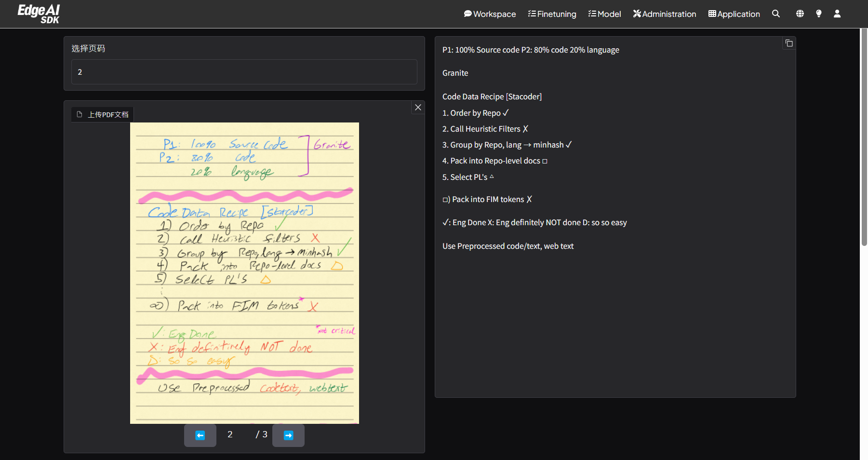The height and width of the screenshot is (460, 868).
Task: Go to previous PDF page arrow
Action: pos(200,435)
